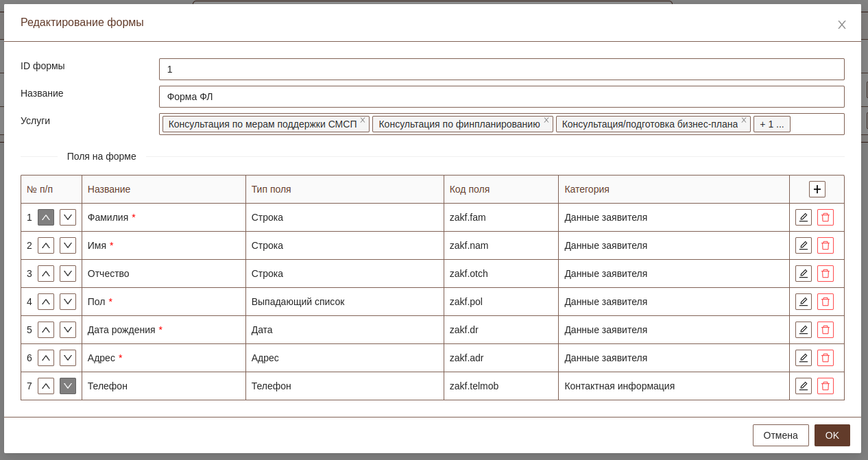Edit the Отчество field row

point(803,274)
